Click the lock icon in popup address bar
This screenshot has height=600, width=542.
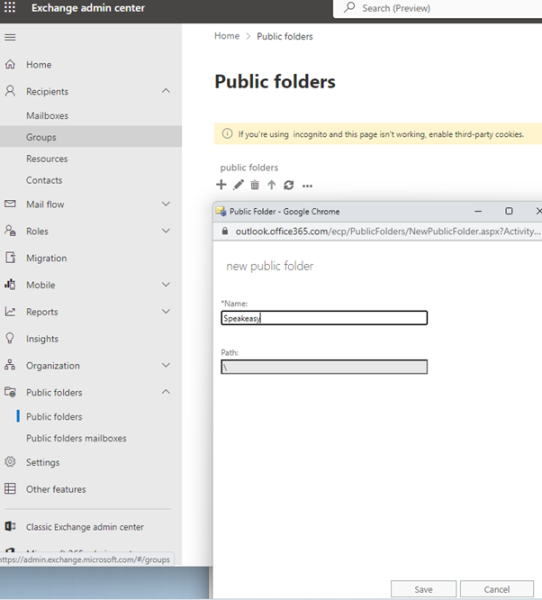[x=225, y=231]
